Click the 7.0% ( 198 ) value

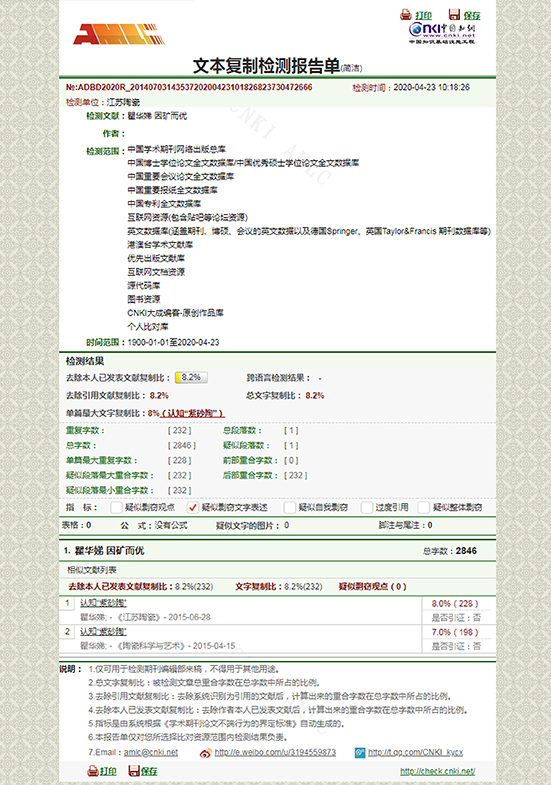[x=455, y=632]
